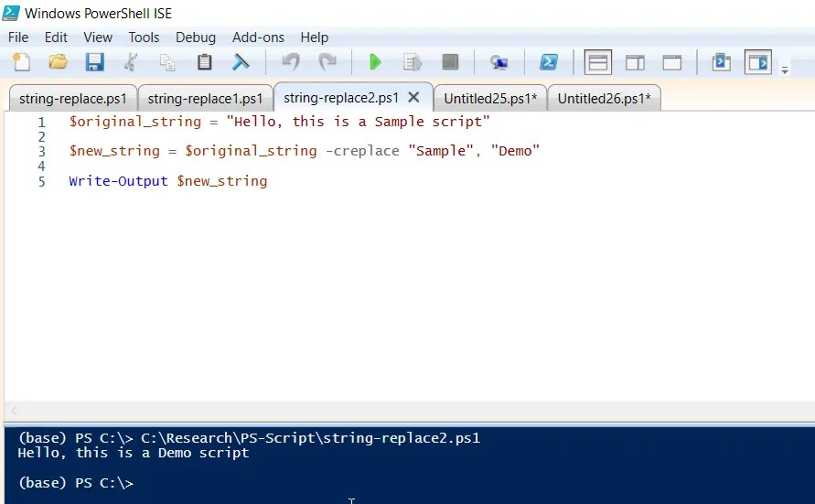Open the Help menu
This screenshot has width=815, height=504.
pyautogui.click(x=315, y=38)
